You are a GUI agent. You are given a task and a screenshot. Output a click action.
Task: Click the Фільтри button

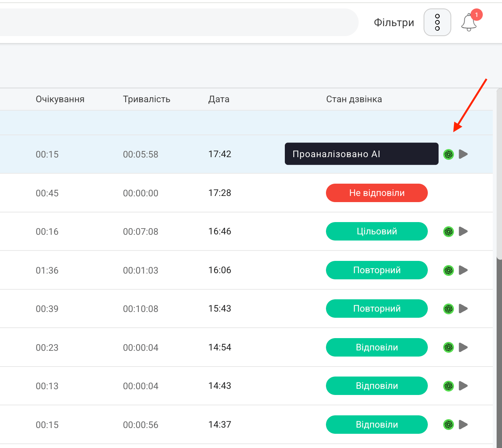tap(394, 23)
